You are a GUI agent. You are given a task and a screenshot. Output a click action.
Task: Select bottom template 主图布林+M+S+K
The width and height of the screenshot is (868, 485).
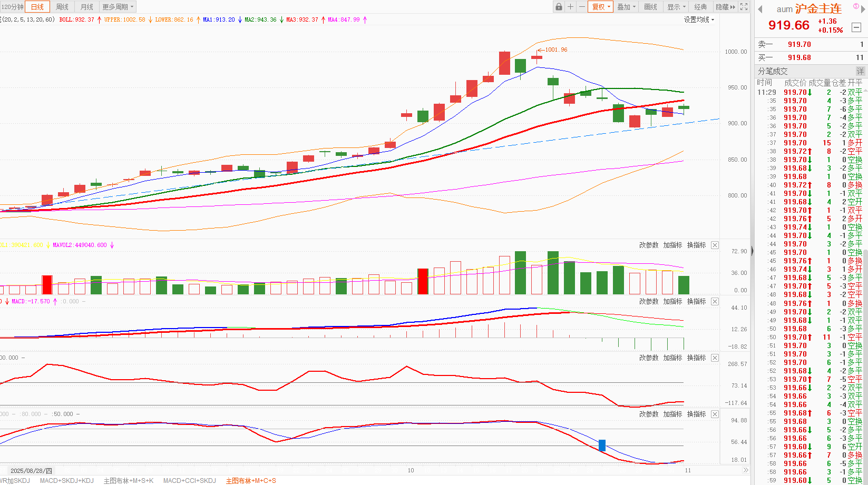point(129,481)
